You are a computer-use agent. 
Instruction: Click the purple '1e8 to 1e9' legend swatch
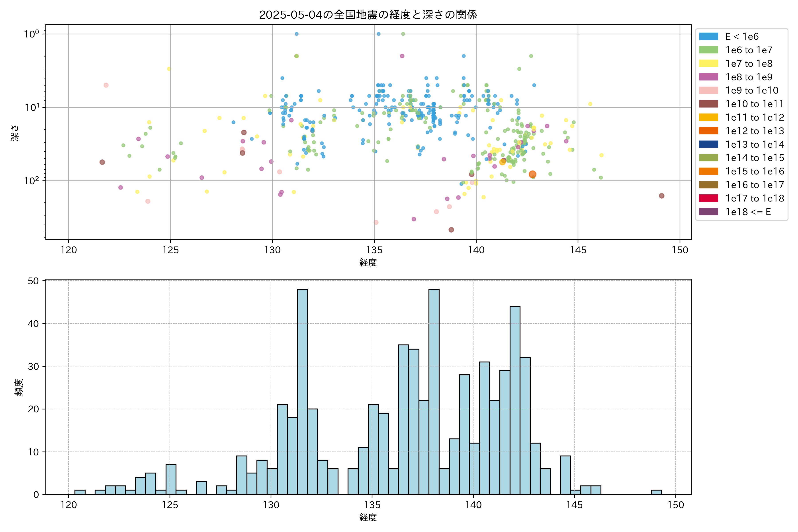(x=708, y=77)
